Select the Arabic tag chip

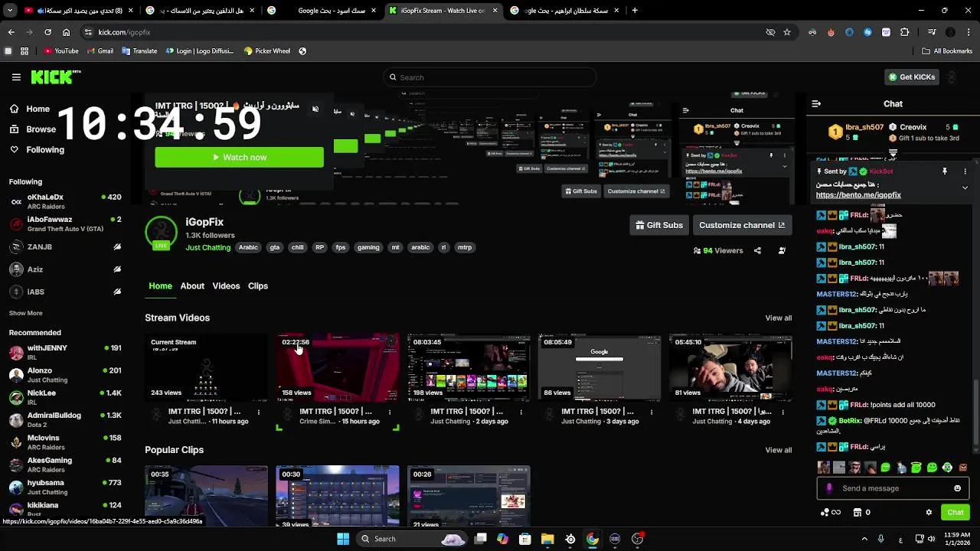tap(248, 247)
